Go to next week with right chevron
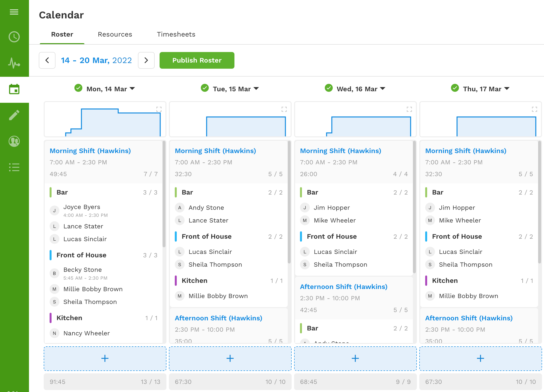Viewport: 544px width, 392px height. click(x=146, y=60)
